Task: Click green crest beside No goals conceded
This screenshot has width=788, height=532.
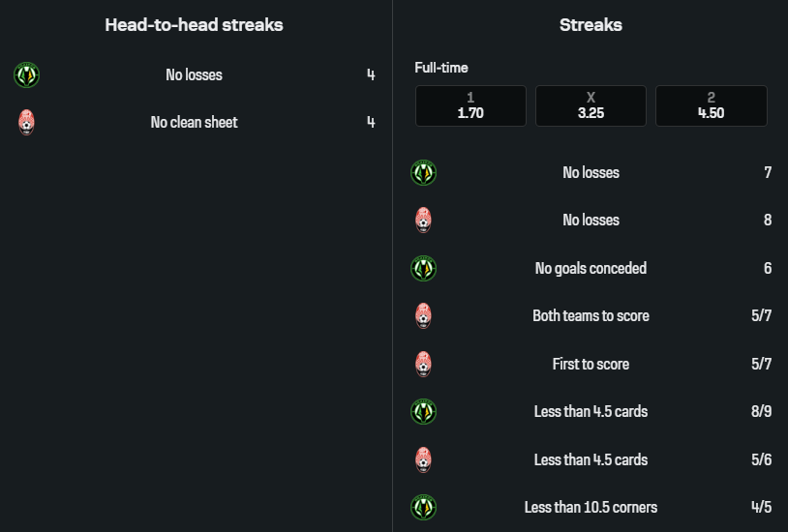Action: [423, 269]
